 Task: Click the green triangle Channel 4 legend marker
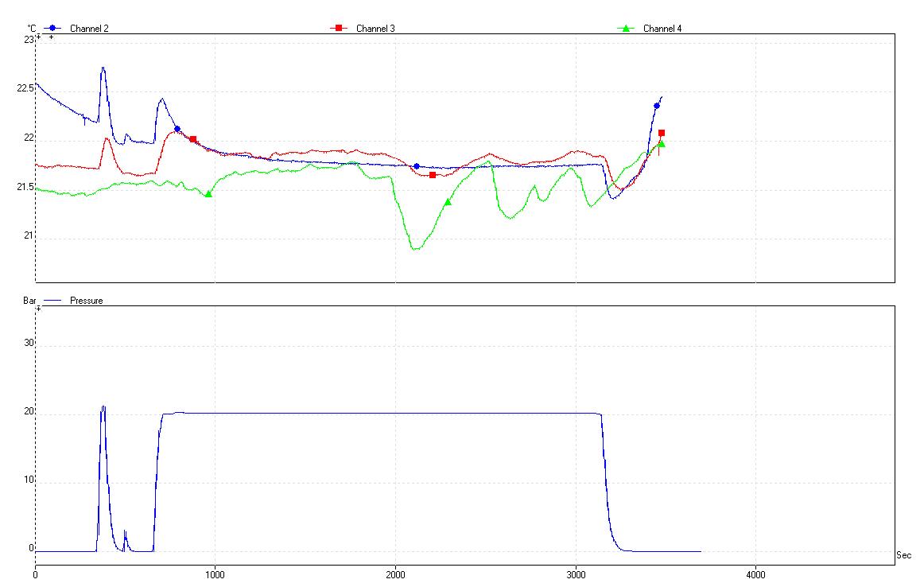626,29
